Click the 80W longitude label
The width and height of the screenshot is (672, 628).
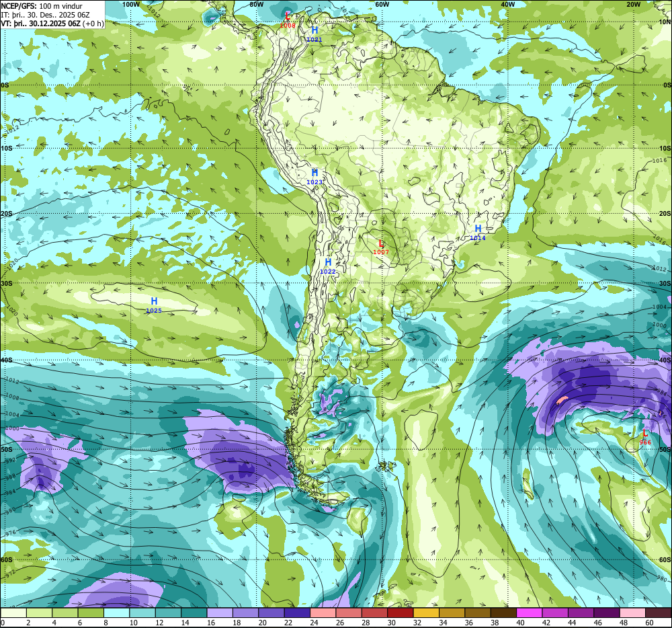coord(256,4)
